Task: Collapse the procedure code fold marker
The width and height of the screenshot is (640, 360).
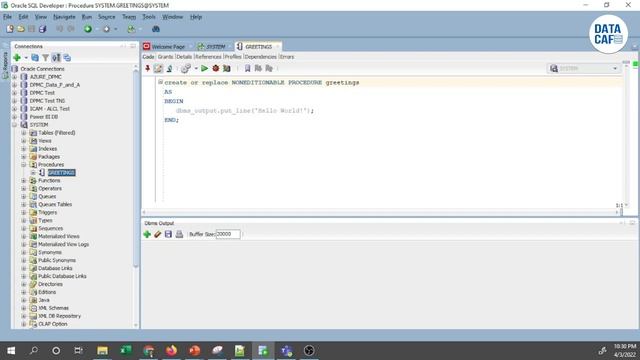Action: coord(160,82)
